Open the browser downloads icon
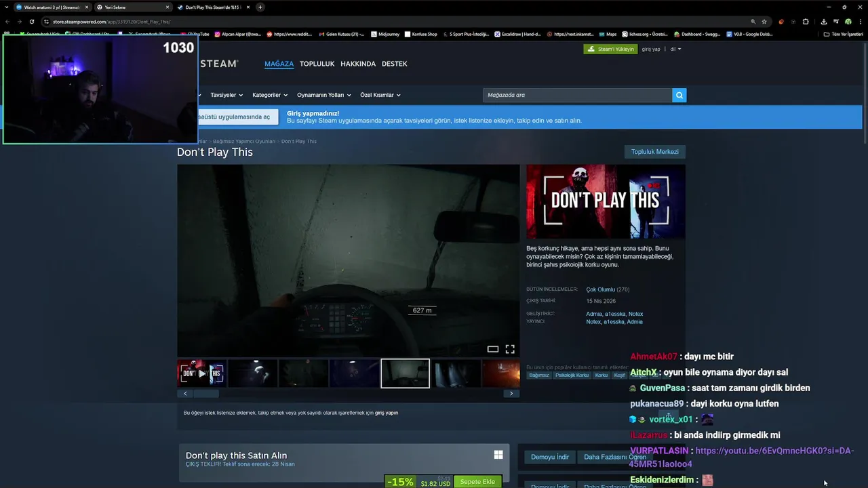The width and height of the screenshot is (868, 488). [x=824, y=22]
